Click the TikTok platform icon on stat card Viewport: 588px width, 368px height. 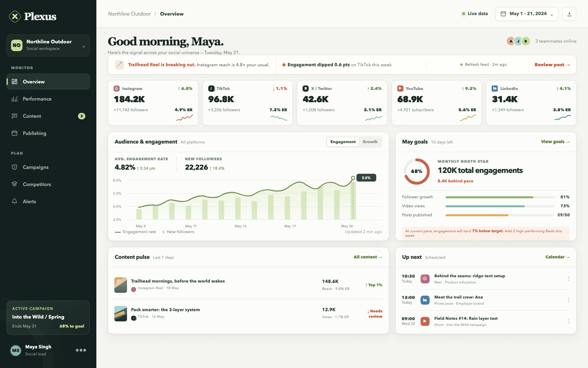coord(211,88)
